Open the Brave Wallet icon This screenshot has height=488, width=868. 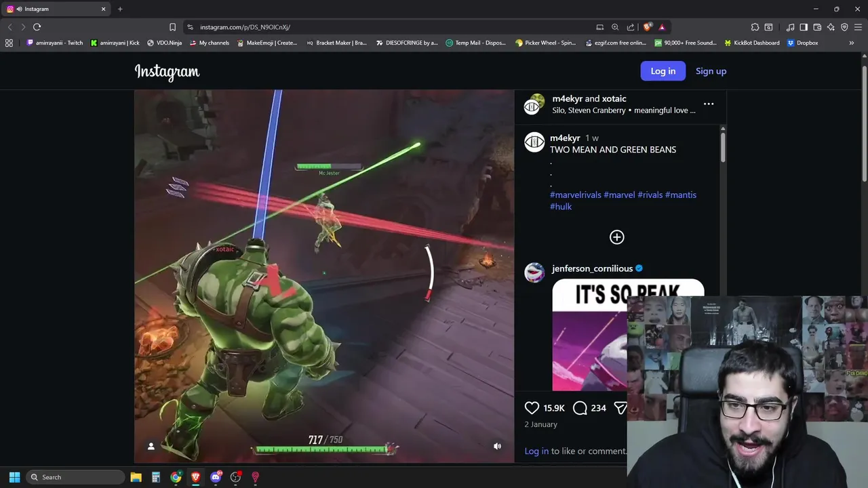[x=817, y=27]
